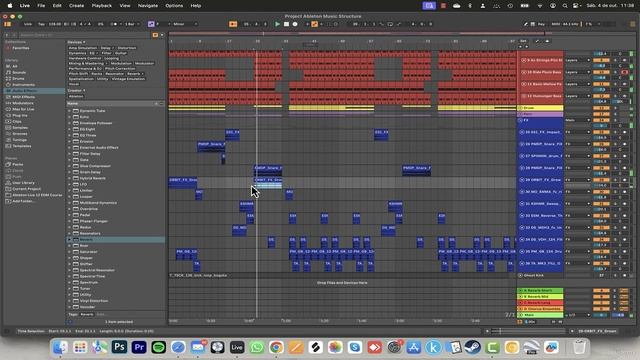Screen dimensions: 640x360
Task: Open the Minor scale dropdown
Action: tap(184, 24)
